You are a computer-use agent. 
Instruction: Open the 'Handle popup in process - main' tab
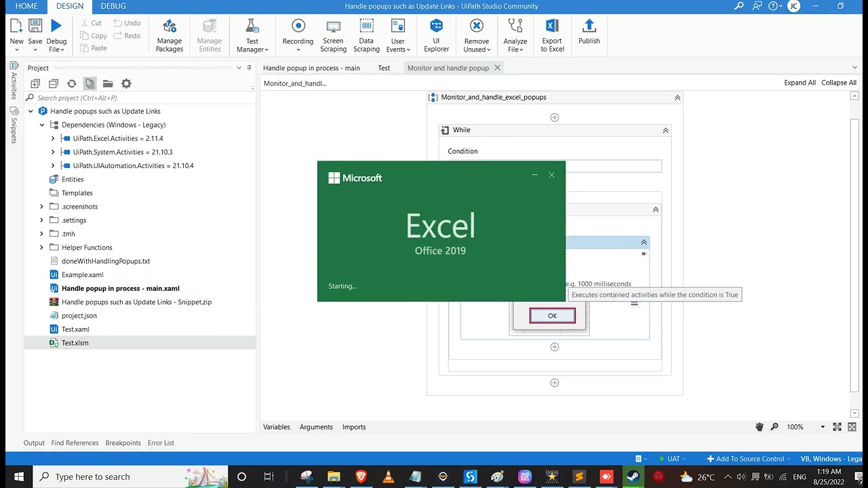[x=311, y=68]
